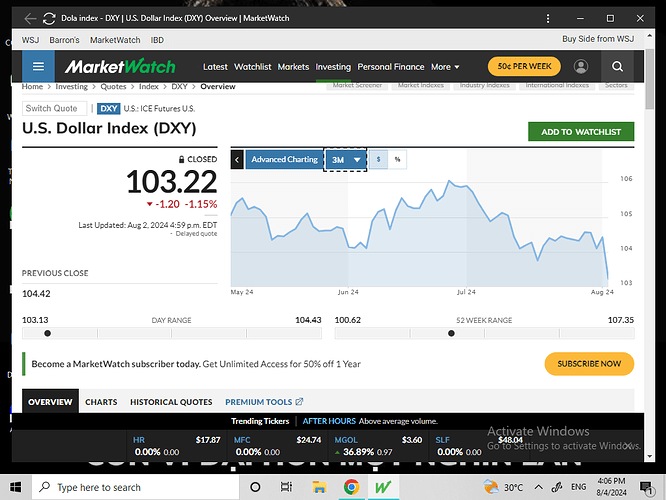
Task: Click the page vertical scrollbar thumb
Action: pos(649,79)
